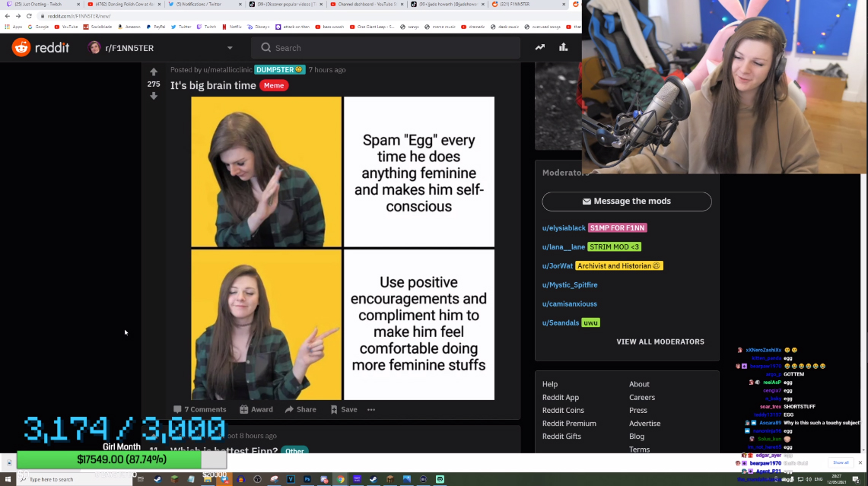The width and height of the screenshot is (868, 486).
Task: Switch to the Notifications / Twitter tab
Action: (x=205, y=5)
